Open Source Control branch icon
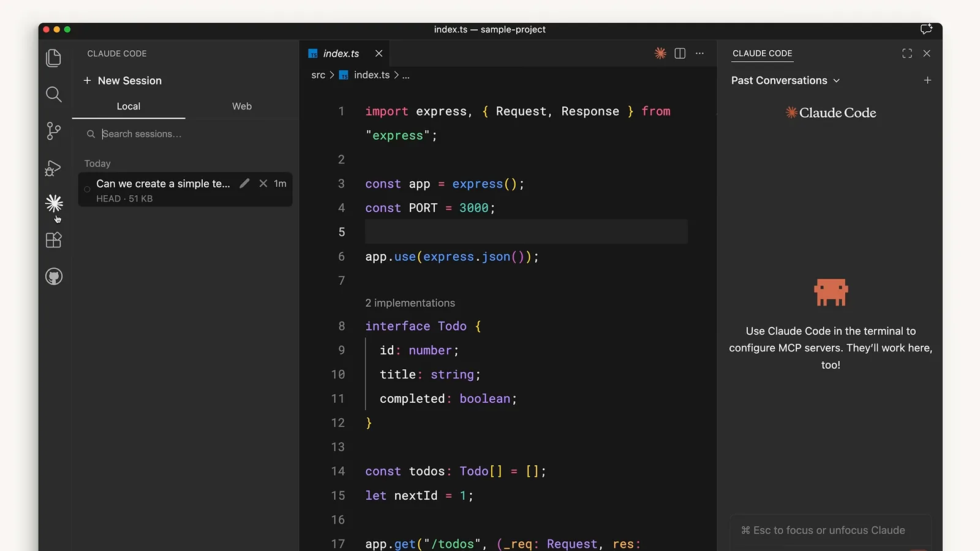This screenshot has width=980, height=551. [x=54, y=131]
